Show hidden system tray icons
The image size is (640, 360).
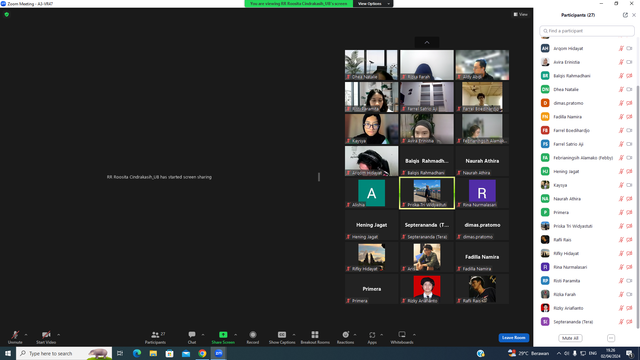pyautogui.click(x=558, y=353)
